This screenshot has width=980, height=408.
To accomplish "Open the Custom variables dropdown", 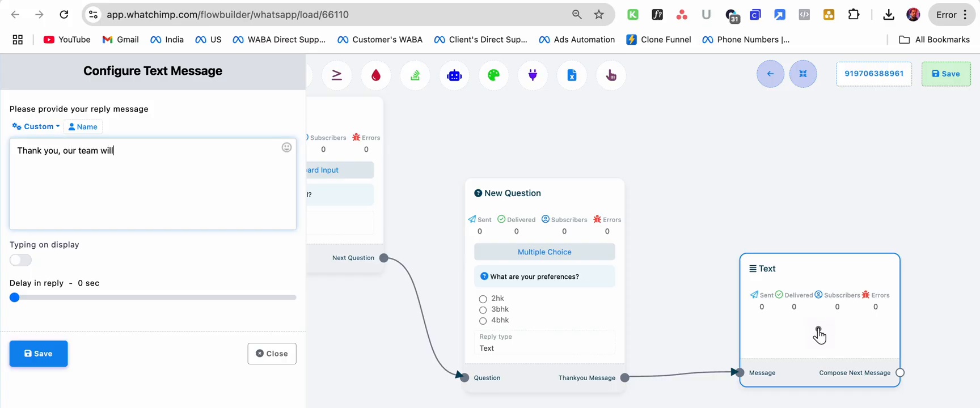I will (x=36, y=127).
